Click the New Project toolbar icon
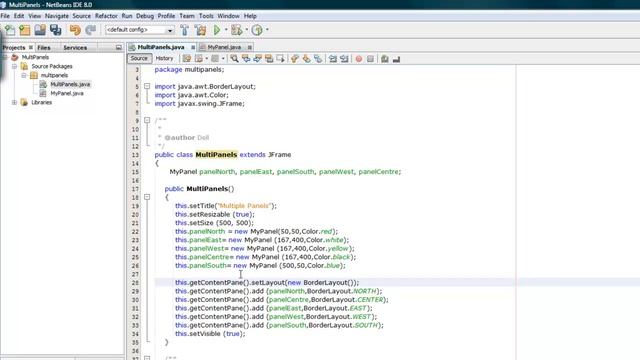This screenshot has width=640, height=360. (25, 30)
